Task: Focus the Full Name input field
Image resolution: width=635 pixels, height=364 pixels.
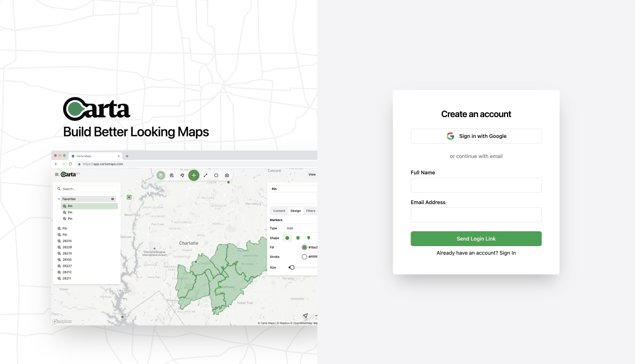Action: coord(476,185)
